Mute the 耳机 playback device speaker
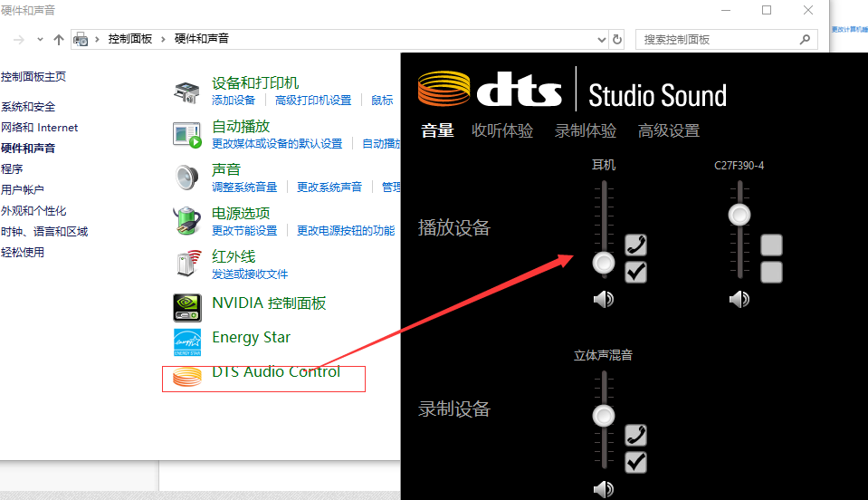868x500 pixels. (604, 300)
